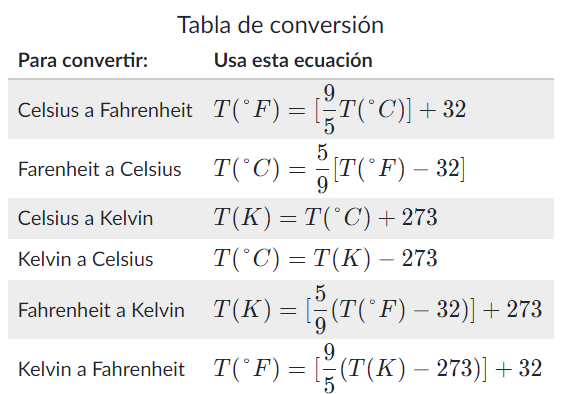Viewport: 567px width, 394px height.
Task: Click the '+ 273' in Fahrenheit a Kelvin equation
Action: point(512,310)
